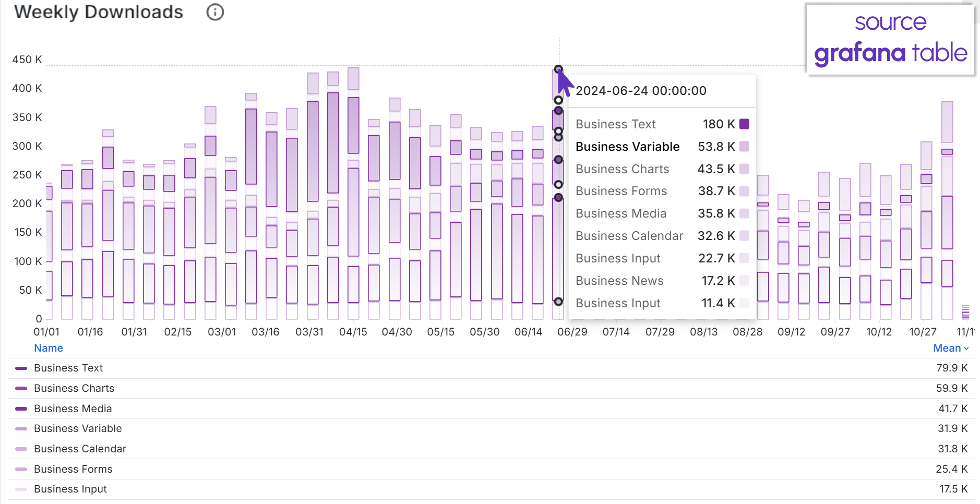Click highlighted Business Variable in the tooltip
This screenshot has height=504, width=980.
click(628, 147)
